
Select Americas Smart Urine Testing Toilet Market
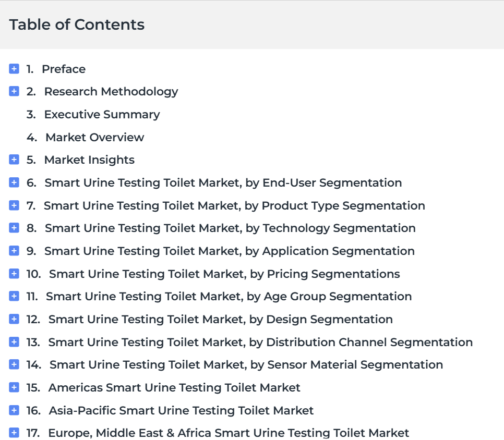pos(174,388)
